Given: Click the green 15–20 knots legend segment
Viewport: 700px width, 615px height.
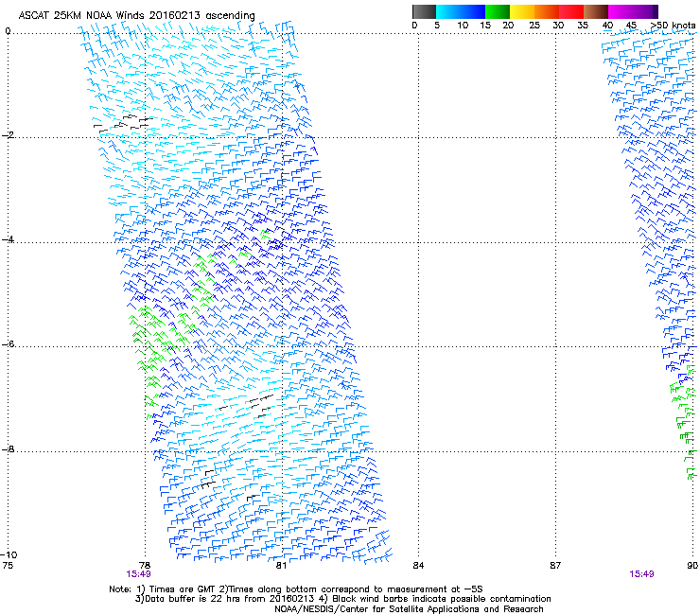Looking at the screenshot, I should tap(498, 11).
